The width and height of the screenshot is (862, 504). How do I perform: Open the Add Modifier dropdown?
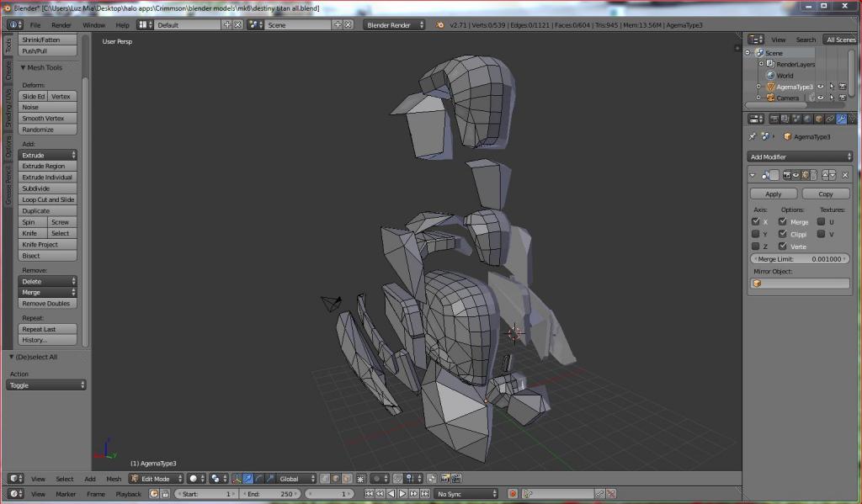pos(800,157)
